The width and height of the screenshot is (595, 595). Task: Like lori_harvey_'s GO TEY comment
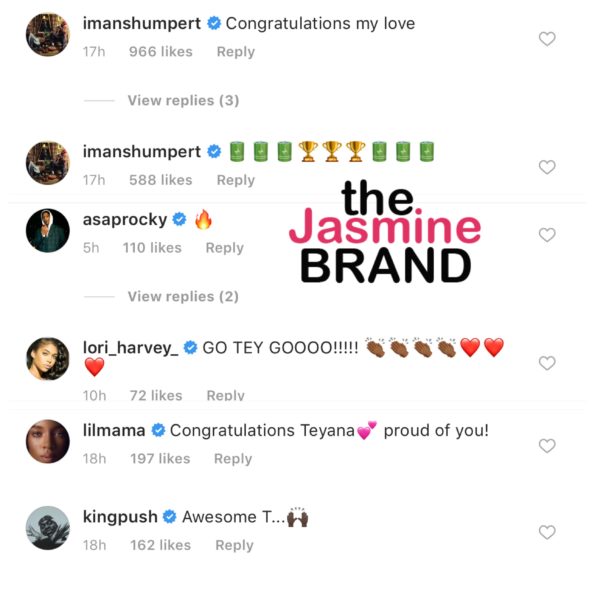pyautogui.click(x=547, y=363)
